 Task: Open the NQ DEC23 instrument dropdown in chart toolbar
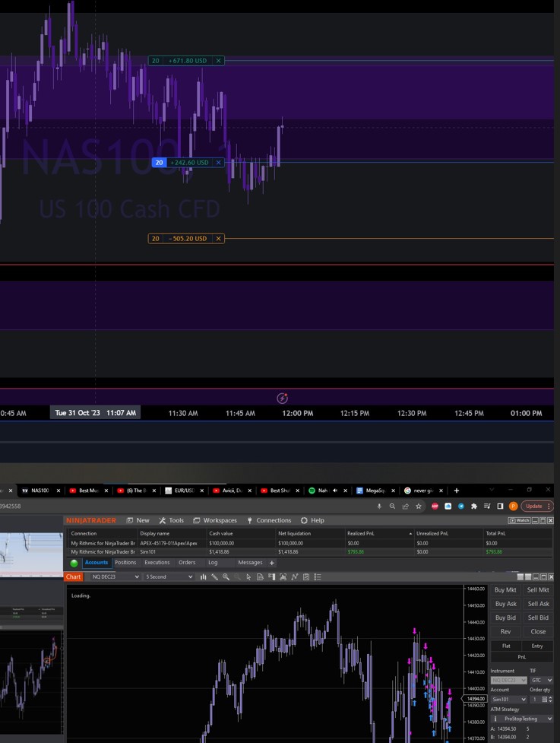[114, 576]
